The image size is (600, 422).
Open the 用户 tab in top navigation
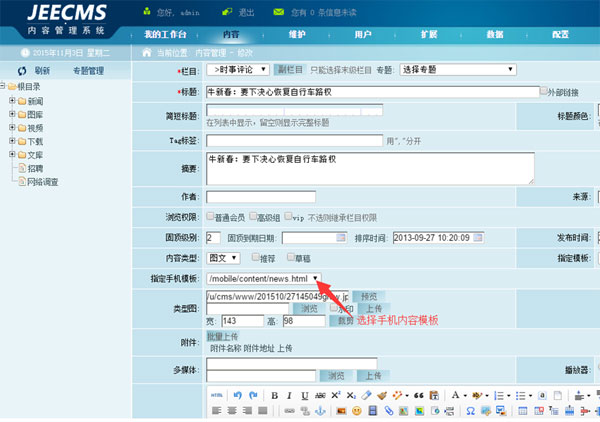[363, 34]
